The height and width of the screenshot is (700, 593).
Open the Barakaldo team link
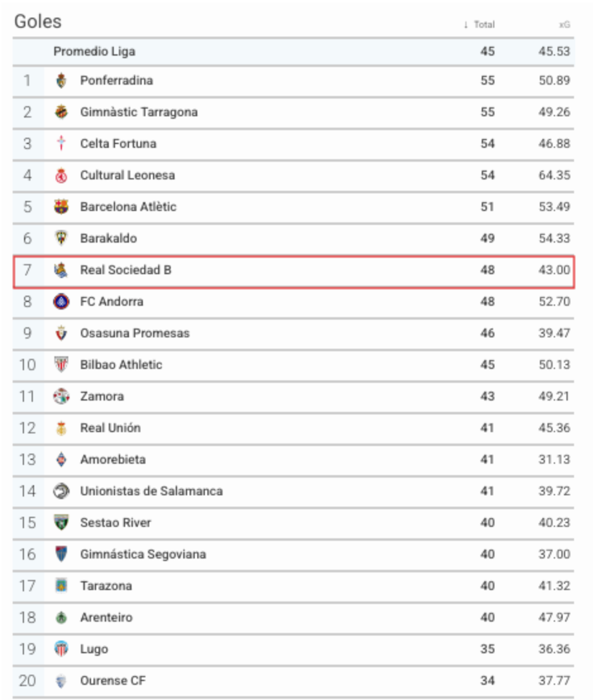pyautogui.click(x=109, y=238)
